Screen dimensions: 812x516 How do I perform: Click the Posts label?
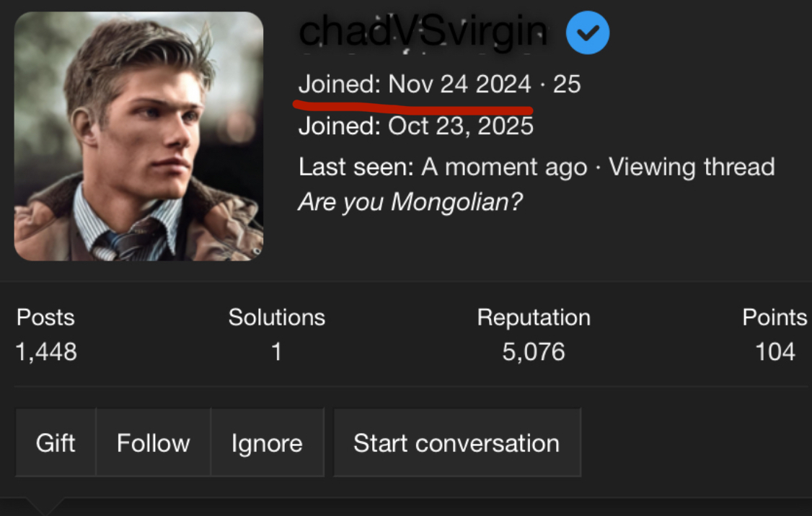click(x=45, y=318)
